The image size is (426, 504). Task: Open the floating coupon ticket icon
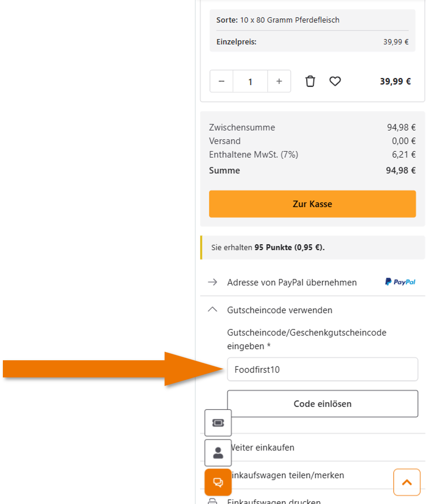(218, 423)
